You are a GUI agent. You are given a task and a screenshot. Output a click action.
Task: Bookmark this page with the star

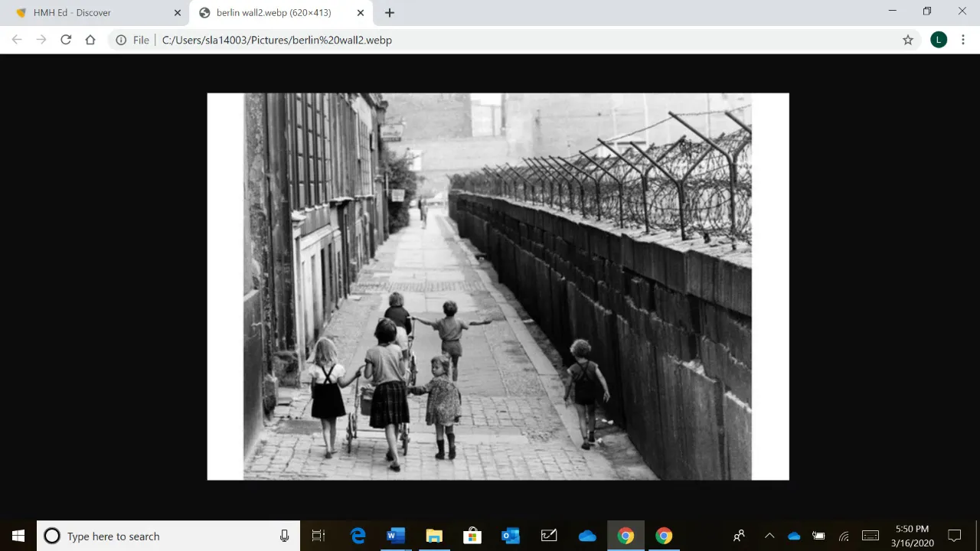tap(908, 40)
